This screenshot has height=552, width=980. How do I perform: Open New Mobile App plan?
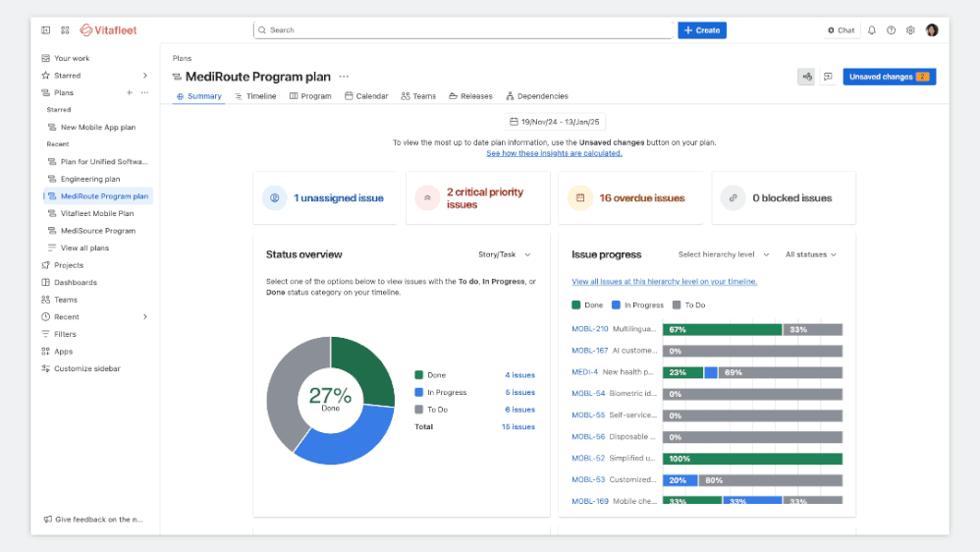pyautogui.click(x=98, y=127)
